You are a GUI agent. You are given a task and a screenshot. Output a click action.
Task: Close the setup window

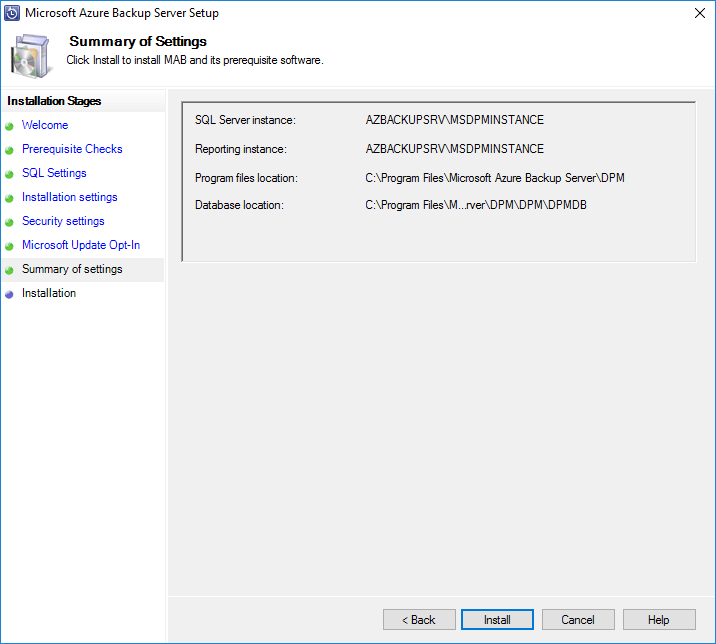point(696,14)
